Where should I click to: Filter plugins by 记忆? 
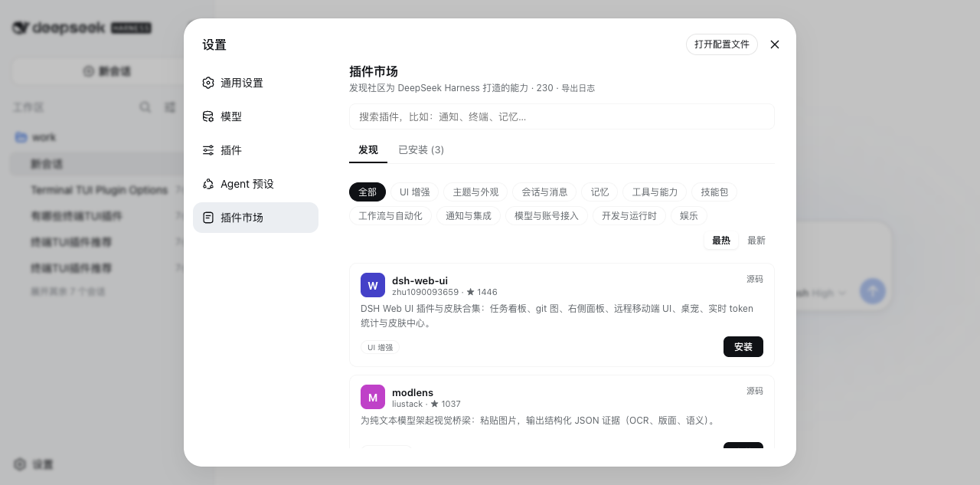point(599,192)
